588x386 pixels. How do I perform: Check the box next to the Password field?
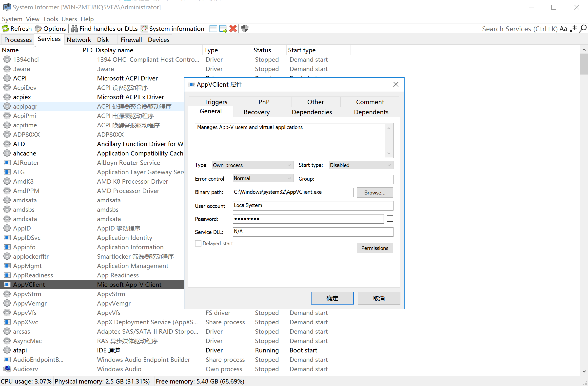390,219
